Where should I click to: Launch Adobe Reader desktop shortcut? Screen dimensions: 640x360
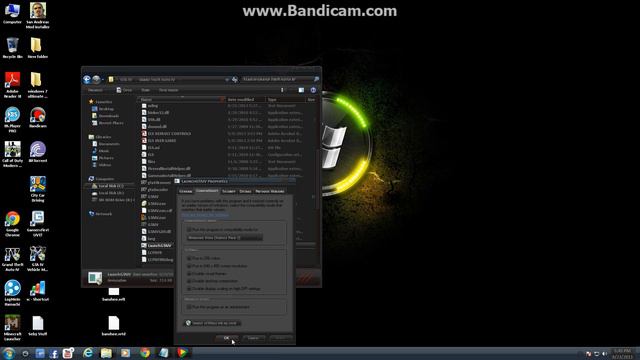point(12,84)
